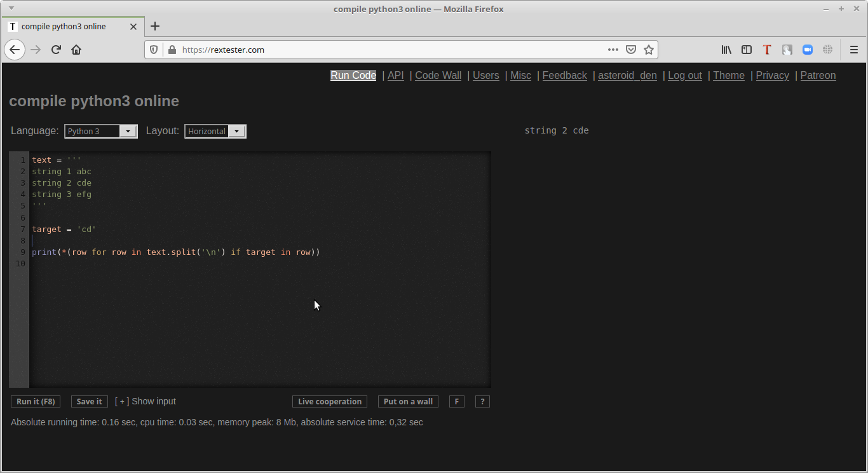The width and height of the screenshot is (868, 473).
Task: Click the output text 'string 2 cde'
Action: coord(557,130)
